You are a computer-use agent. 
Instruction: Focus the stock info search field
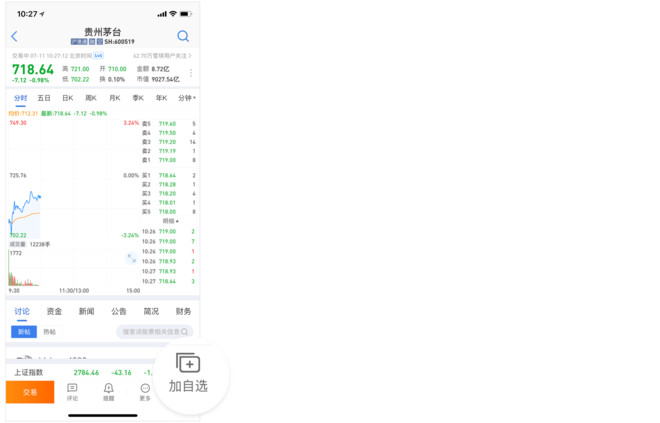point(154,332)
